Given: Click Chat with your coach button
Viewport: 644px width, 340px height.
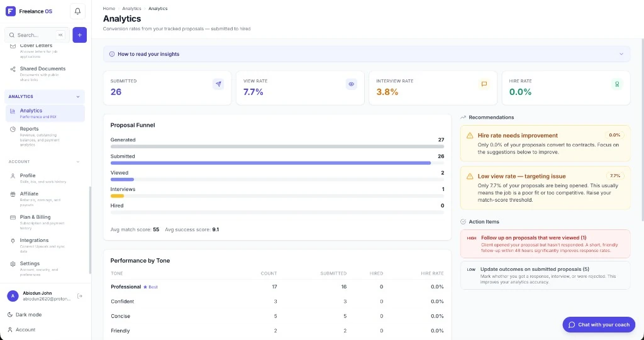Looking at the screenshot, I should pos(599,325).
